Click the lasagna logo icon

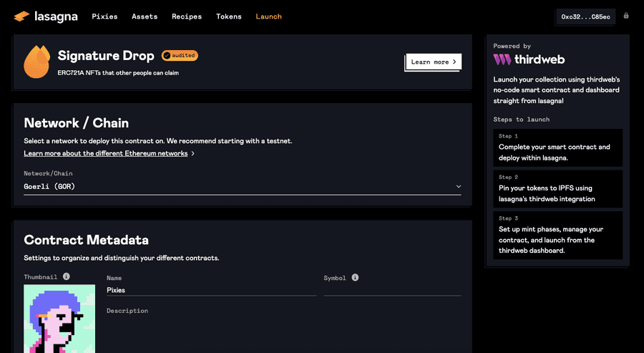21,16
